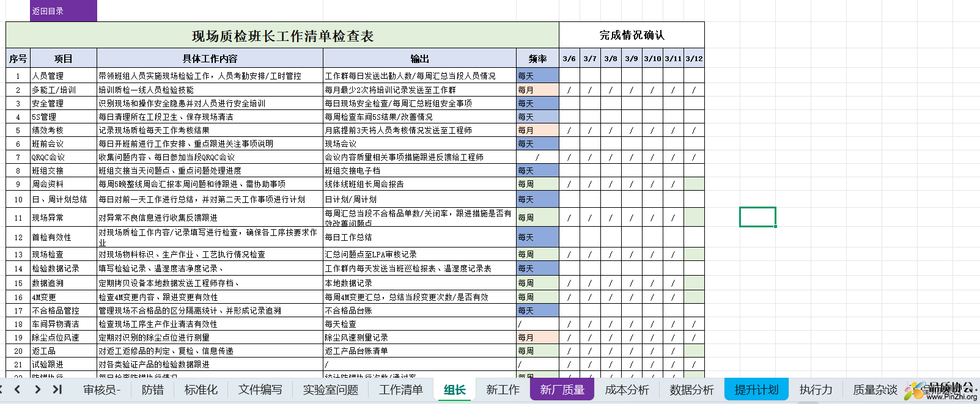The height and width of the screenshot is (404, 980).
Task: Select the 安全管理 item cell
Action: coord(64,103)
